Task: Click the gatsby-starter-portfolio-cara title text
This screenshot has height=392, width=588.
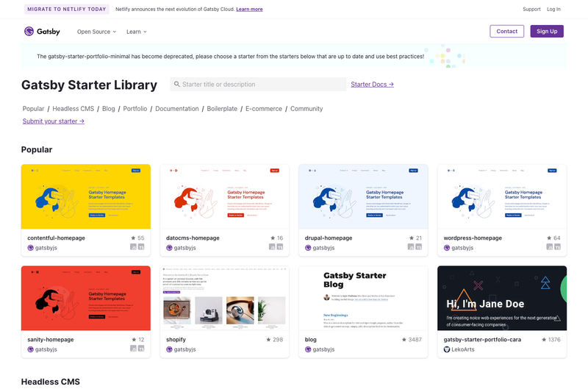Action: pos(482,340)
